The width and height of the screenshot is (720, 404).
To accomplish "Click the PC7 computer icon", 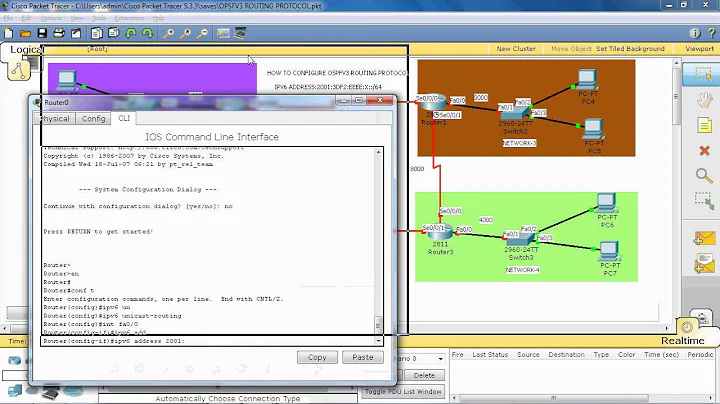I will point(610,252).
